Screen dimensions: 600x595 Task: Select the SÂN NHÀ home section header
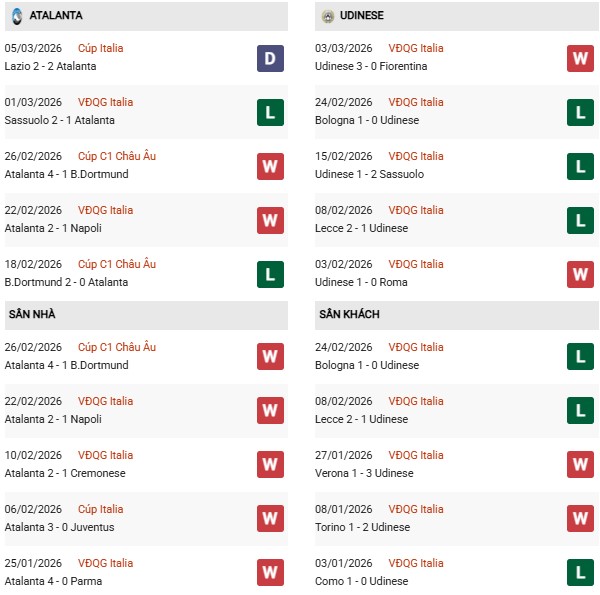coord(32,314)
